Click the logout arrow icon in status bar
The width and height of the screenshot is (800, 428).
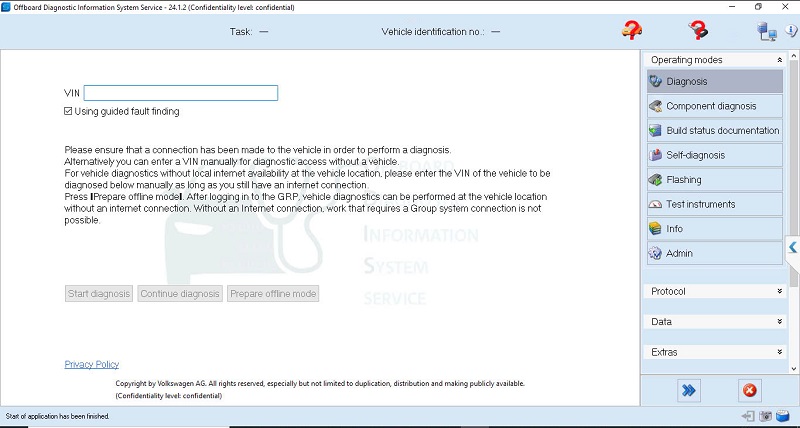[x=747, y=416]
